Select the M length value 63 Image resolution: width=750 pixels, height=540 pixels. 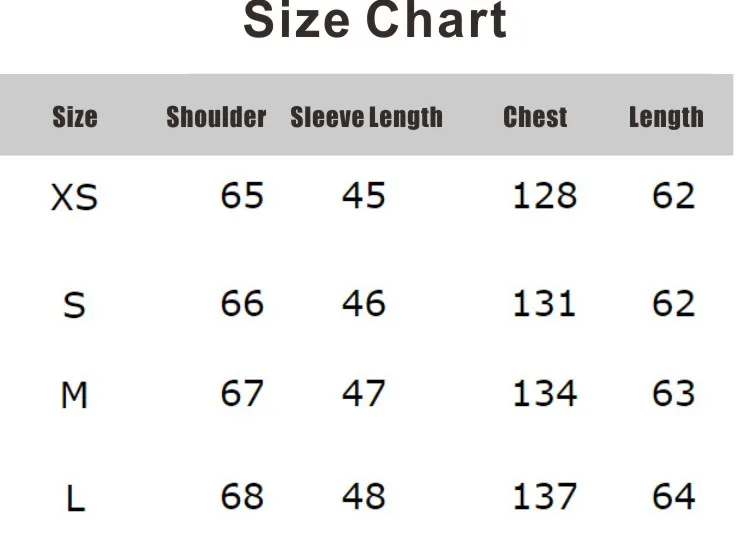click(x=673, y=393)
